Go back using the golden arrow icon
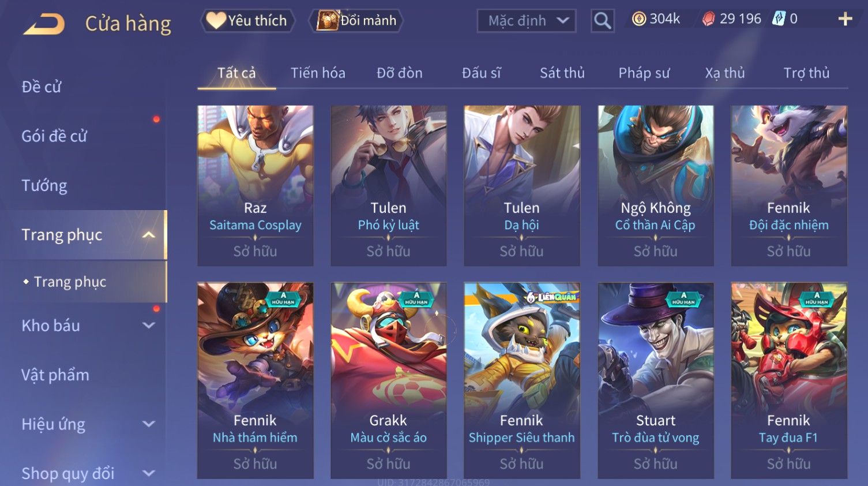 [44, 24]
